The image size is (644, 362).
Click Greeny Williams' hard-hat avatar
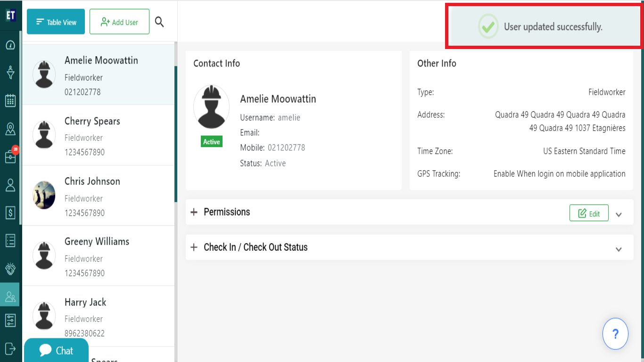coord(44,255)
